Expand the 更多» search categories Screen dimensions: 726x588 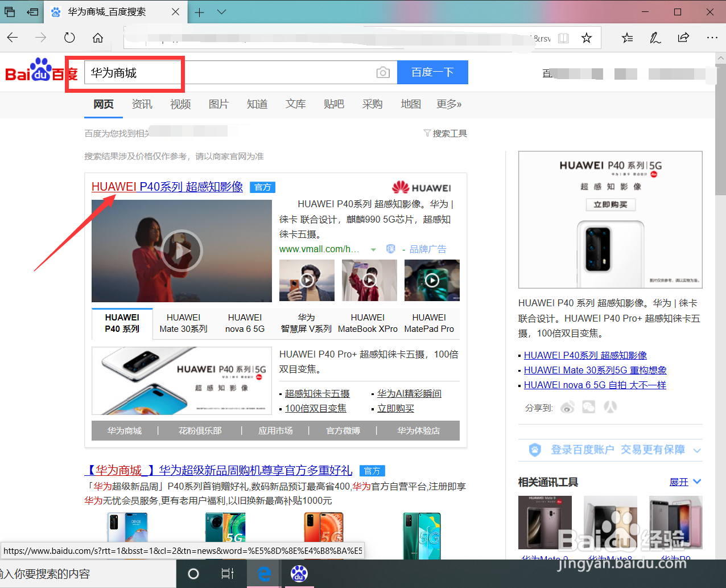tap(449, 104)
